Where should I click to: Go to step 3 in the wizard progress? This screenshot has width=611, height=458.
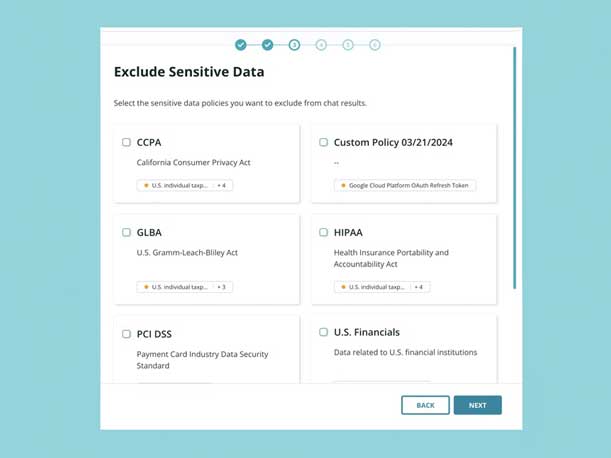coord(294,45)
